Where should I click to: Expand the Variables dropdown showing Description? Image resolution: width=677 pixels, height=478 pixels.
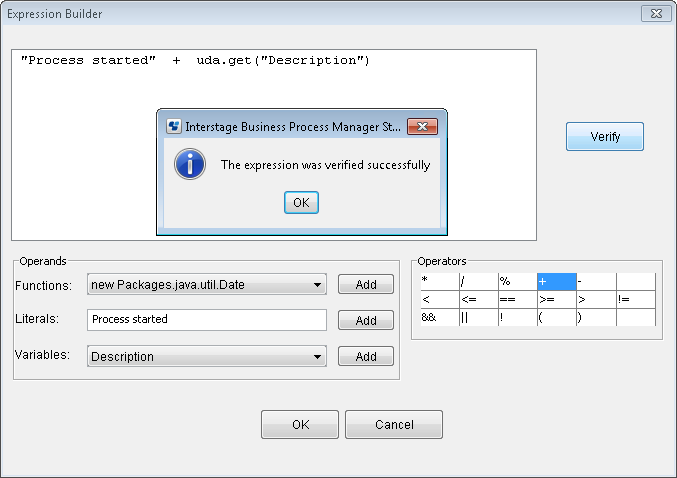coord(207,356)
